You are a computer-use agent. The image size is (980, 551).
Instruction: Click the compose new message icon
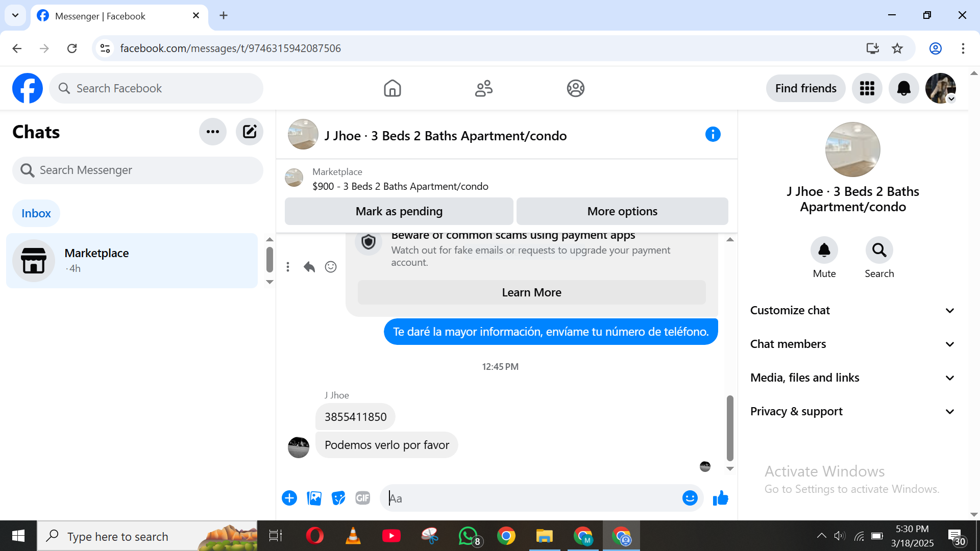pos(249,132)
